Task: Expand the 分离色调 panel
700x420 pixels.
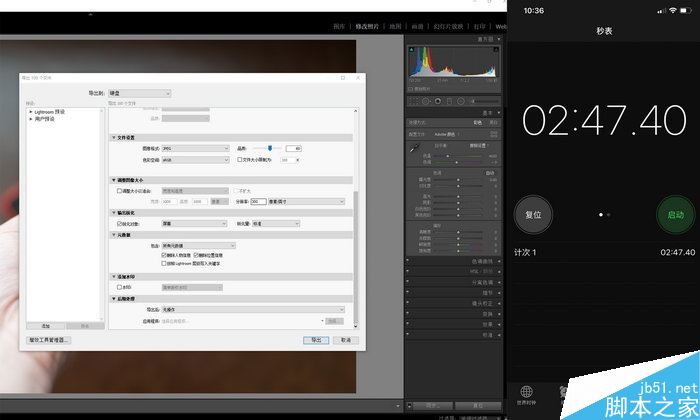Action: coord(499,283)
